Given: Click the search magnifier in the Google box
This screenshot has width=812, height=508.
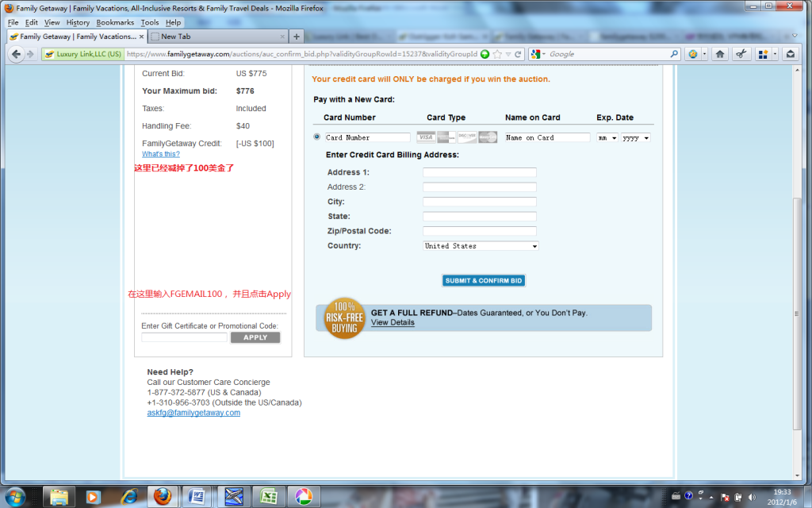Looking at the screenshot, I should point(674,54).
